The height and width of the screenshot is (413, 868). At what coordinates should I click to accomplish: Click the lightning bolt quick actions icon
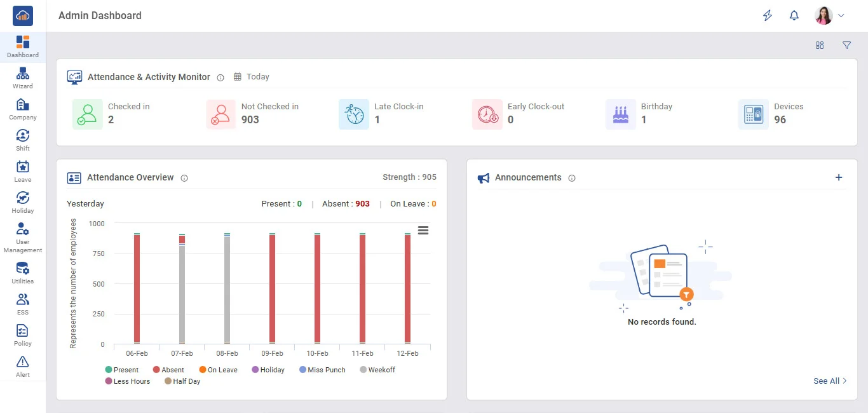click(x=768, y=16)
